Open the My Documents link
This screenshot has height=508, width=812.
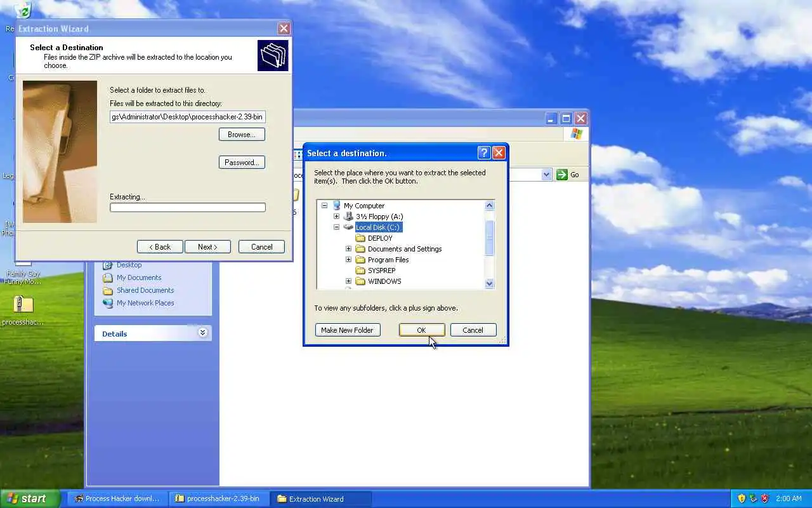(x=139, y=277)
